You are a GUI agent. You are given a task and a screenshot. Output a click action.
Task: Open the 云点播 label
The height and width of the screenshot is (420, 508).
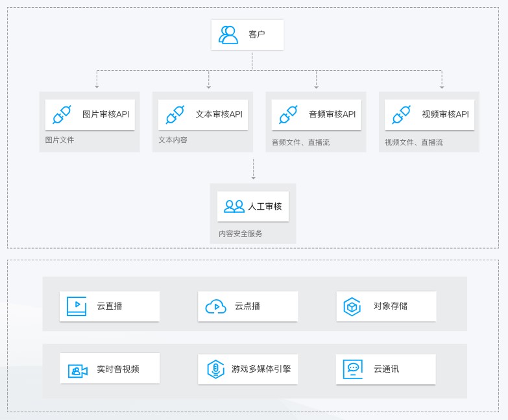click(248, 306)
